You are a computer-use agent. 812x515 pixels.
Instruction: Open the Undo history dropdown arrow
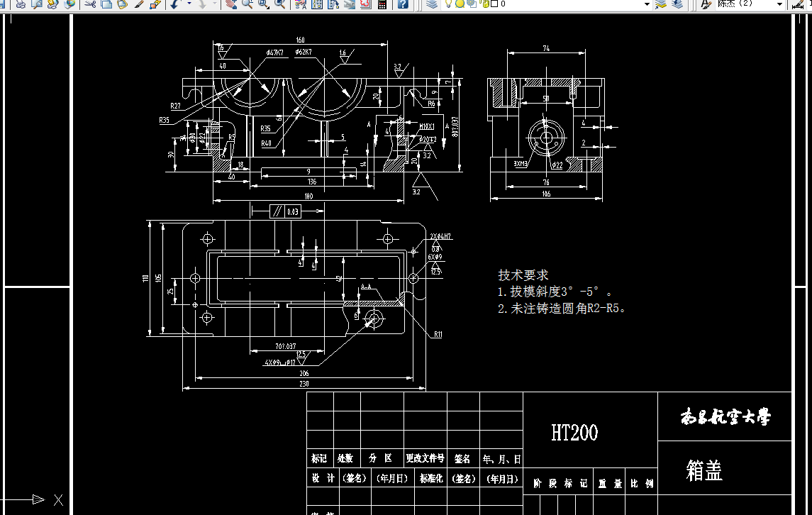pyautogui.click(x=188, y=5)
